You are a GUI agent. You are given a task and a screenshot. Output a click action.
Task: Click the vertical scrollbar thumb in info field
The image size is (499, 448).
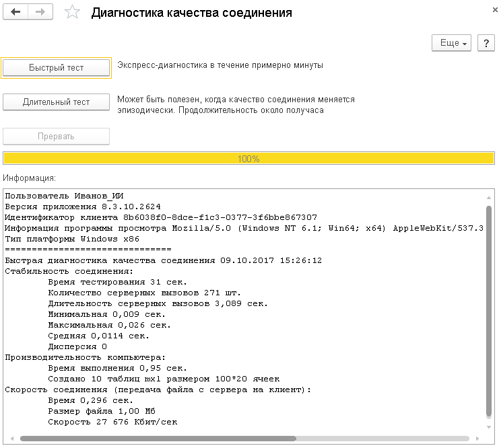489,309
